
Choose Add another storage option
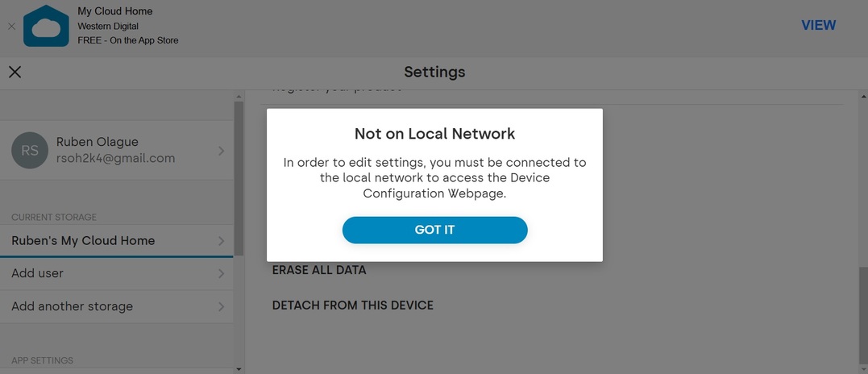tap(116, 306)
